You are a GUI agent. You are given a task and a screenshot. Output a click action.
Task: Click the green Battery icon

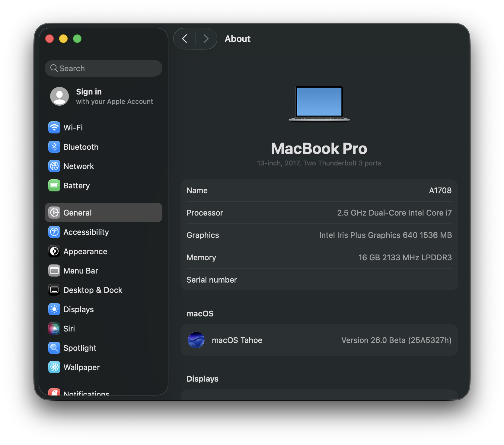54,186
